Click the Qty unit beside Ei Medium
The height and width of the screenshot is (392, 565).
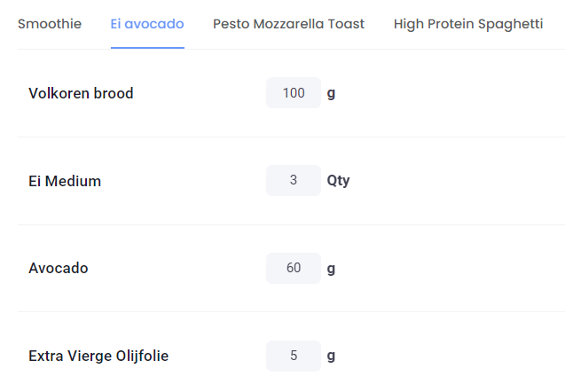pyautogui.click(x=338, y=181)
